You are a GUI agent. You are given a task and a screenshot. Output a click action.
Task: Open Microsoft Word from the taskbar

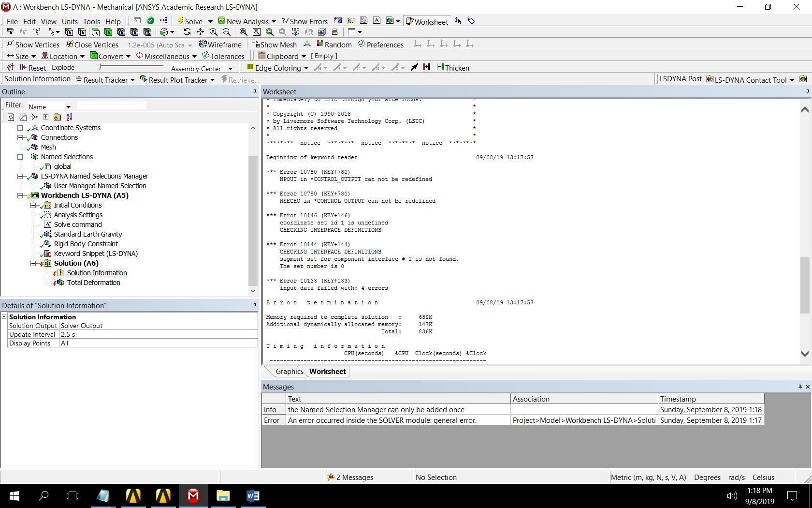point(253,496)
